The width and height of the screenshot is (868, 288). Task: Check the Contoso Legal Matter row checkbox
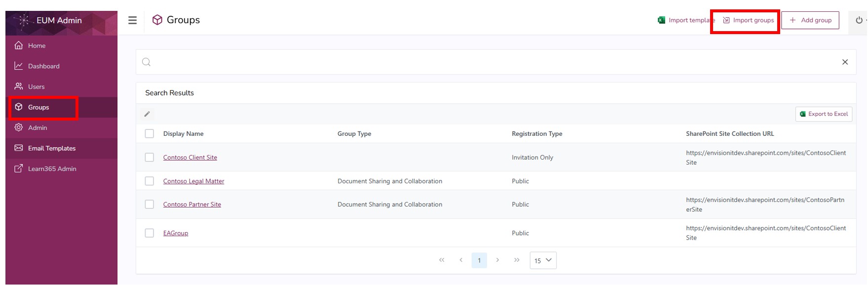[150, 181]
